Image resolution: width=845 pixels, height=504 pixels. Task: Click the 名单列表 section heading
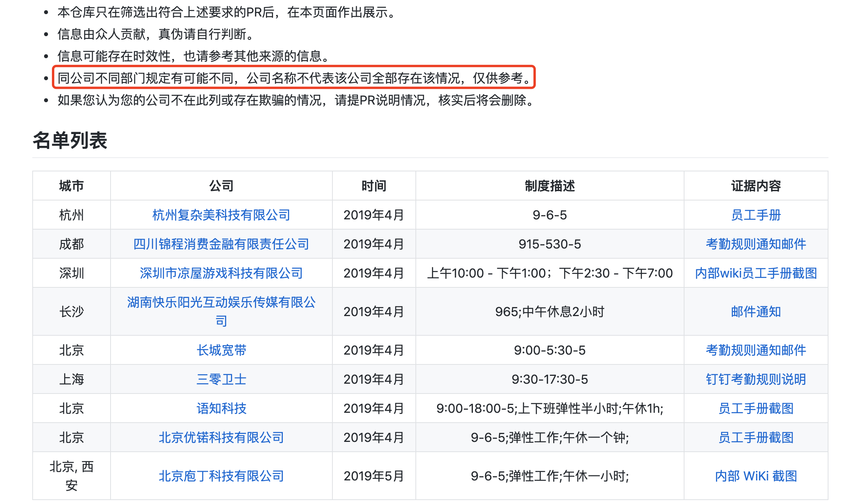(x=70, y=140)
